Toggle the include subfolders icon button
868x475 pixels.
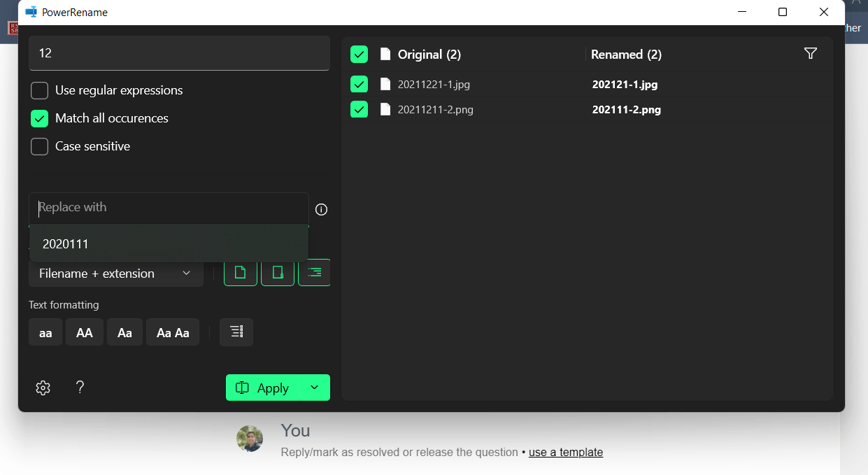click(x=315, y=273)
